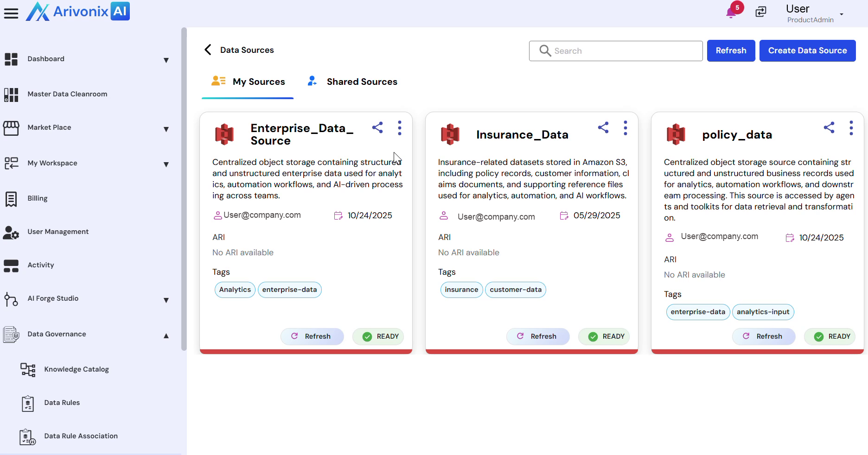This screenshot has width=868, height=455.
Task: Click share icon on policy_data card
Action: pos(829,128)
